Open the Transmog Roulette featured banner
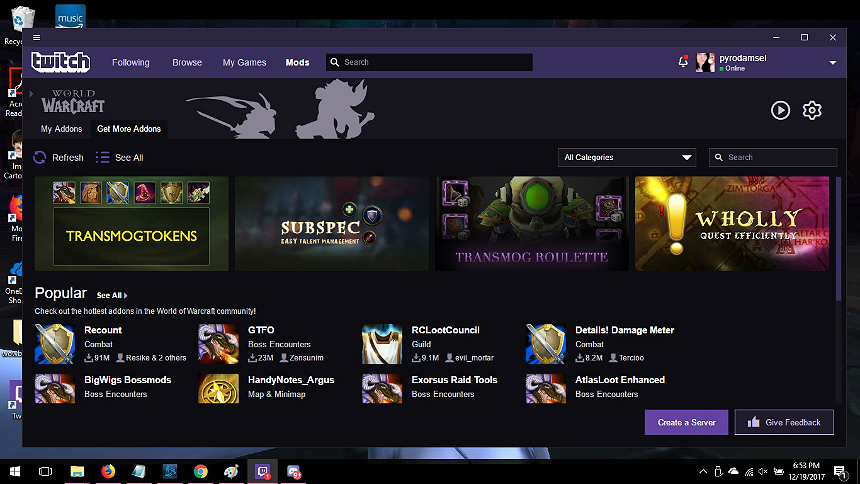 click(x=532, y=223)
